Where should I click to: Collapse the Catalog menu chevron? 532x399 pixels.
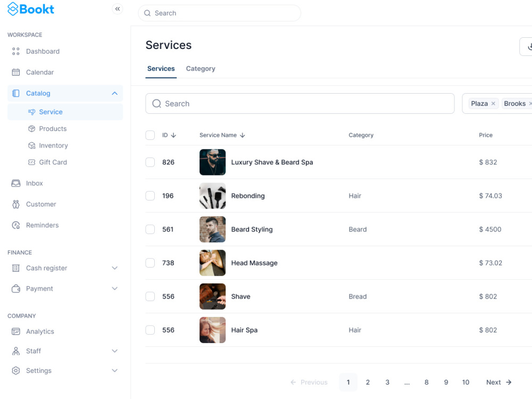coord(115,93)
